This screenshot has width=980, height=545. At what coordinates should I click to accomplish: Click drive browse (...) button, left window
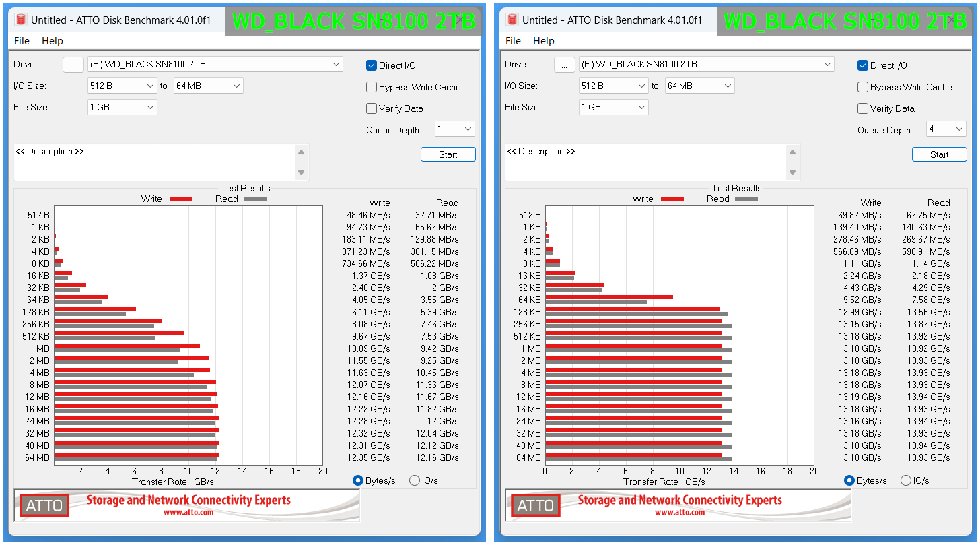tap(73, 64)
